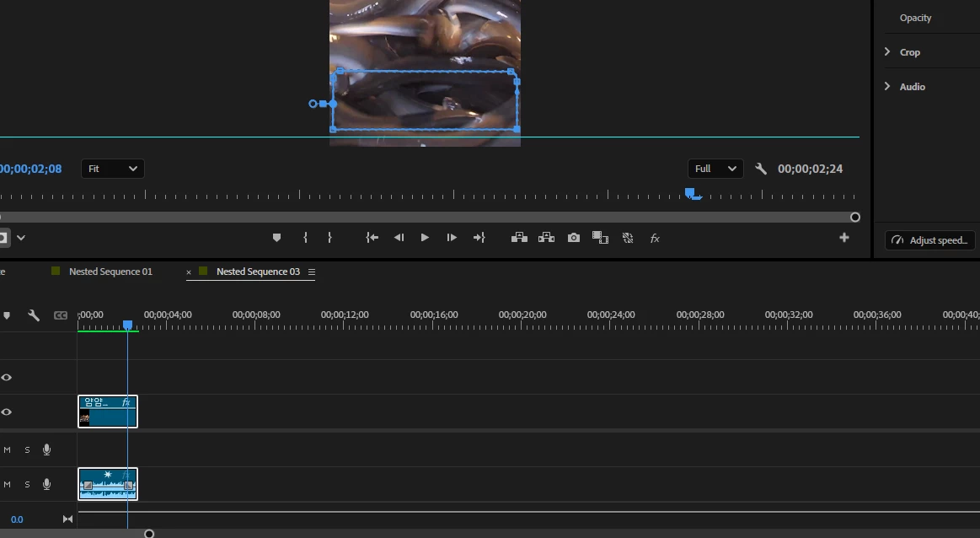Click the 00;00;24;00 mark on timeline ruler
The image size is (980, 538).
[611, 315]
